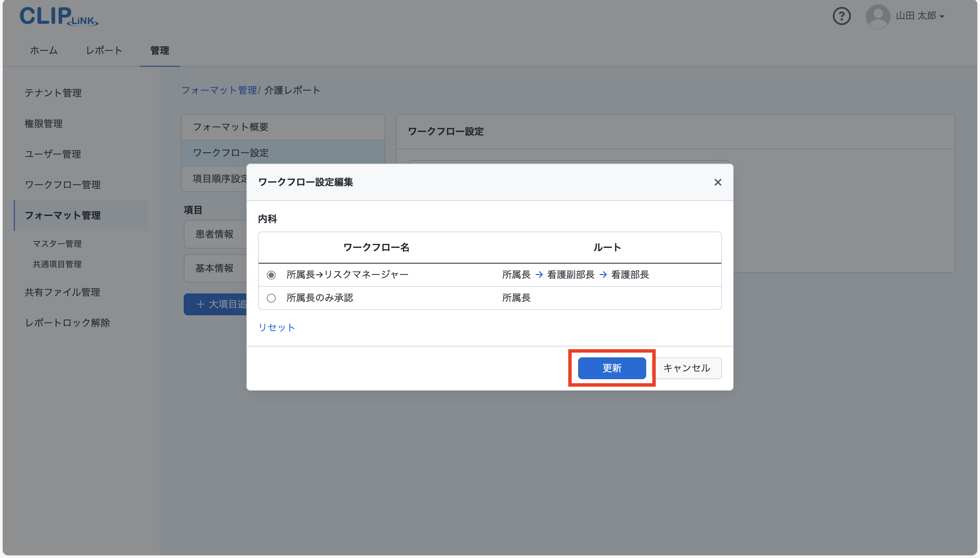Close the workflow edit dialog
Screen dimensions: 980x558
coord(717,182)
